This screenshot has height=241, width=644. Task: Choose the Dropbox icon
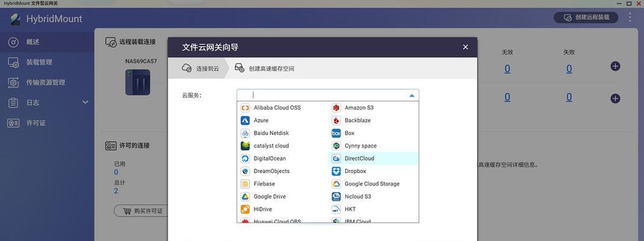click(336, 171)
